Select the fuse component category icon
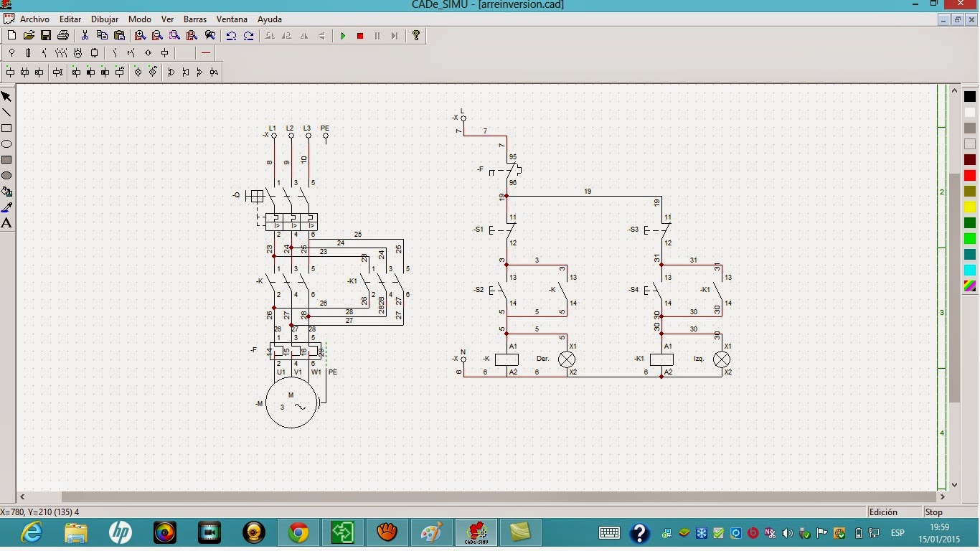Viewport: 980px width, 551px height. tap(28, 53)
